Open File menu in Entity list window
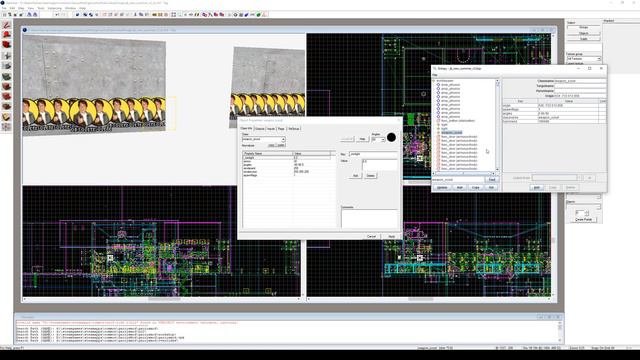Viewport: 640px width, 360px height. click(x=435, y=75)
